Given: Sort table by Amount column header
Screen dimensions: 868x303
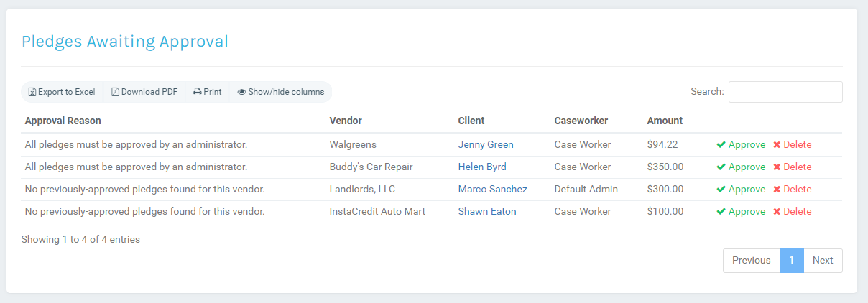Looking at the screenshot, I should (x=665, y=121).
